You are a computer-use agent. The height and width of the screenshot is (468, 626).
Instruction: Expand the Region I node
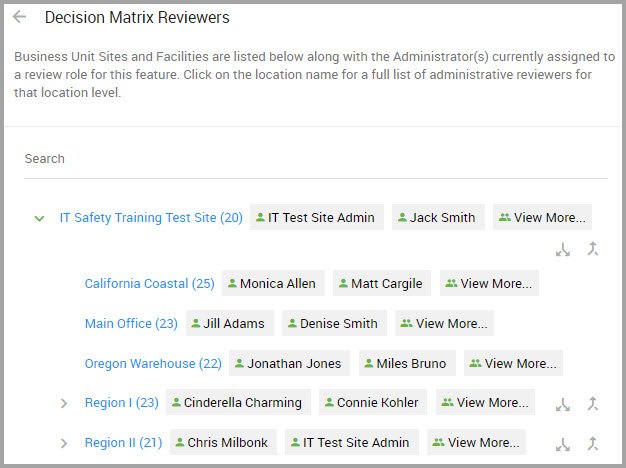[63, 403]
